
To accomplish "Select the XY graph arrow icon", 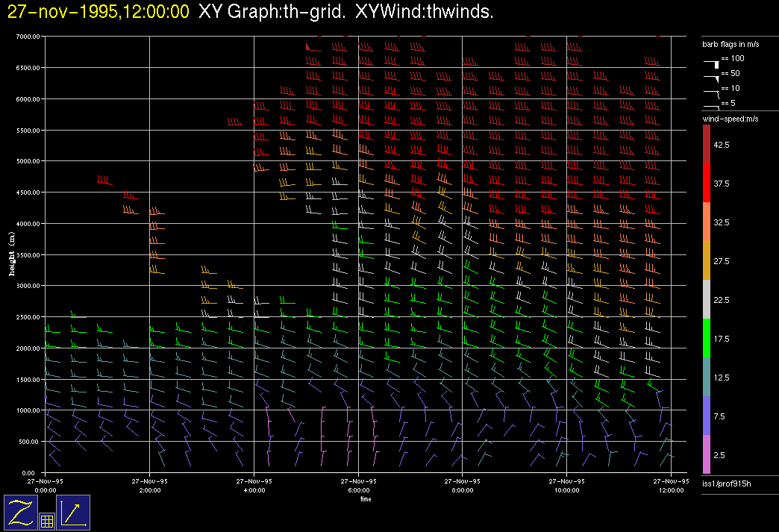I will pos(73,513).
